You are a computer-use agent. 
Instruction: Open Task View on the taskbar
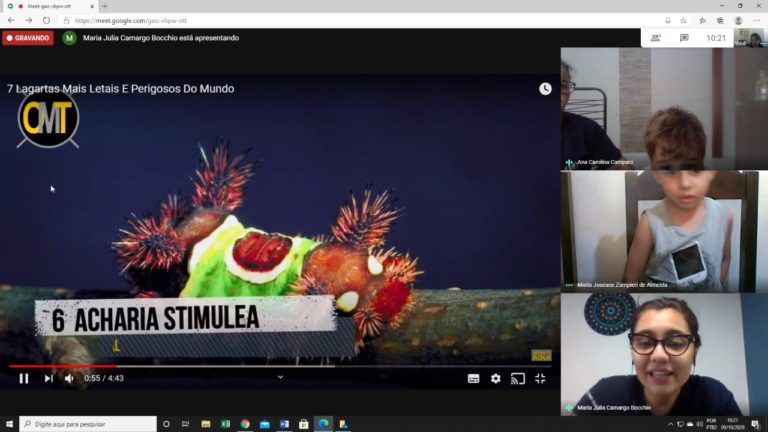click(185, 424)
